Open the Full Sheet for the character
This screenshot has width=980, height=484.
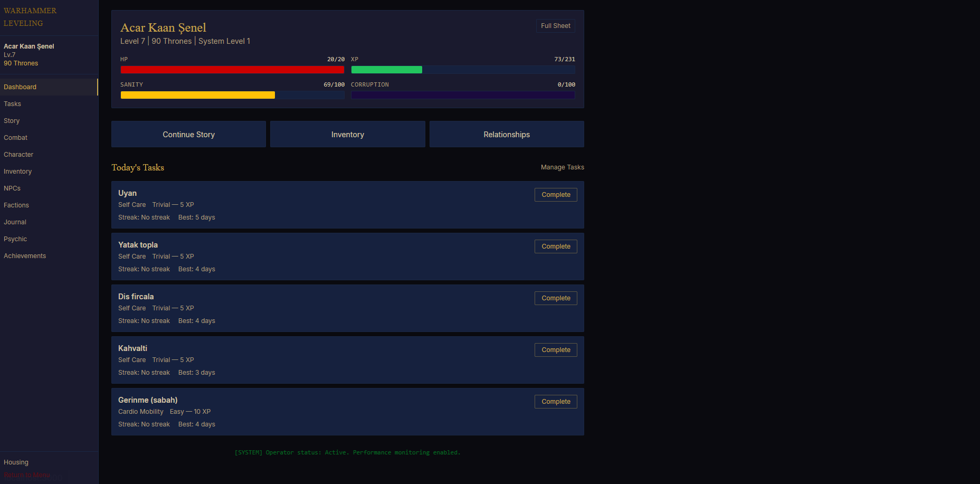click(x=555, y=26)
